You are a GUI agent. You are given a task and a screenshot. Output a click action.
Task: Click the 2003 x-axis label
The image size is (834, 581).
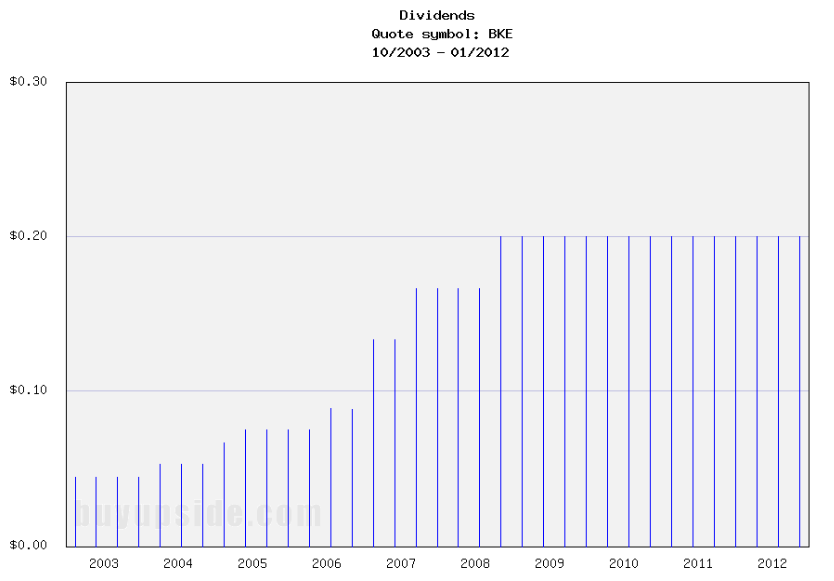click(x=104, y=563)
